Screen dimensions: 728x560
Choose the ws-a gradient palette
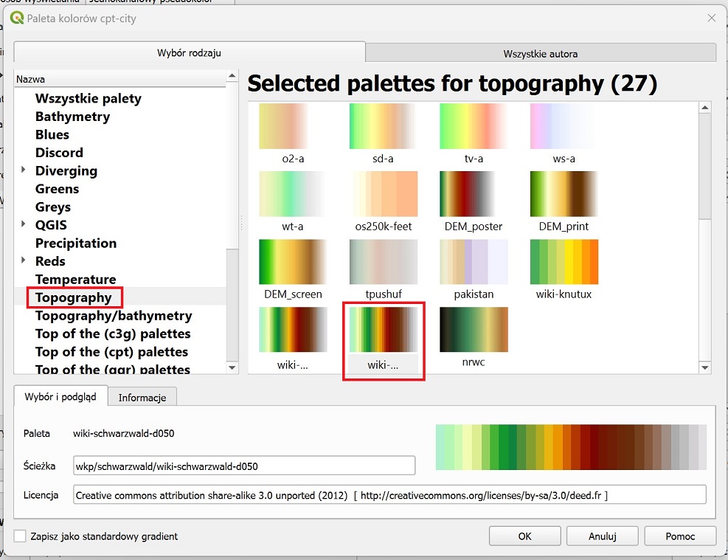(564, 126)
